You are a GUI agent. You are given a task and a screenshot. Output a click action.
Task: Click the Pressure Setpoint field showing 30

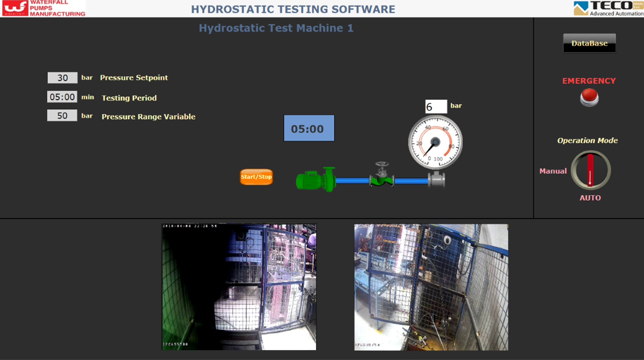63,78
